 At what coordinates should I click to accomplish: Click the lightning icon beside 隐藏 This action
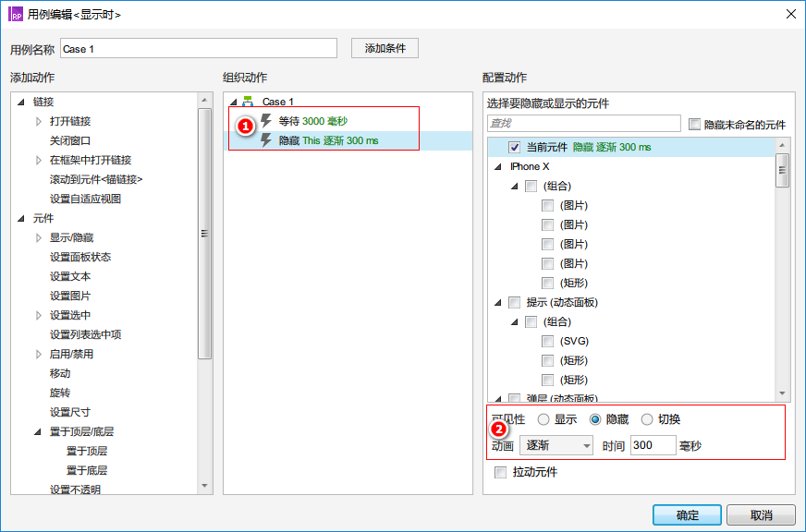tap(267, 140)
